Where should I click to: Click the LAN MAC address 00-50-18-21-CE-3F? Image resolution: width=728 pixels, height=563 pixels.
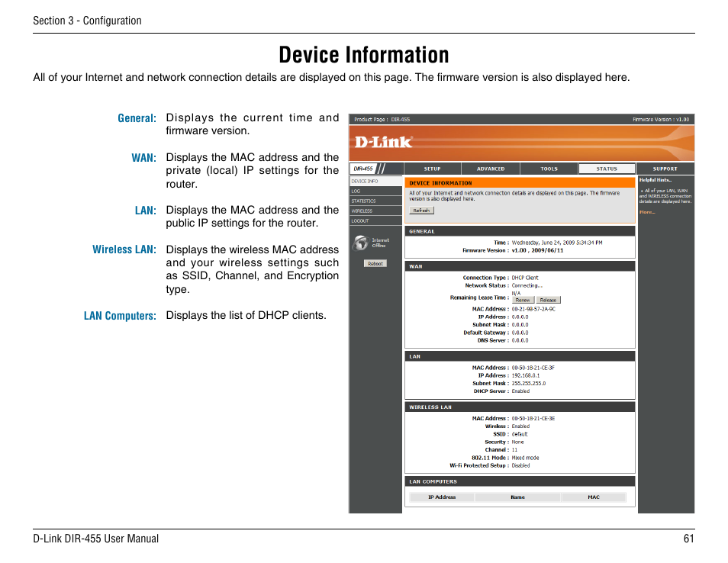click(x=533, y=368)
